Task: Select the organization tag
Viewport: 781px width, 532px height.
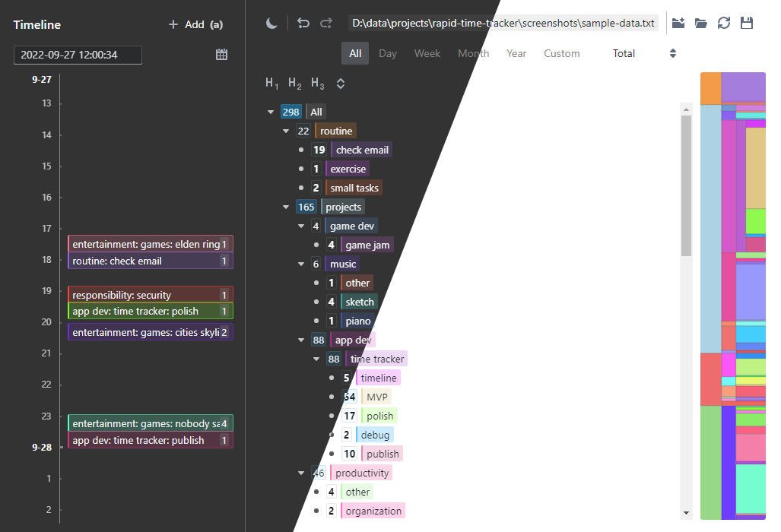Action: click(x=373, y=511)
